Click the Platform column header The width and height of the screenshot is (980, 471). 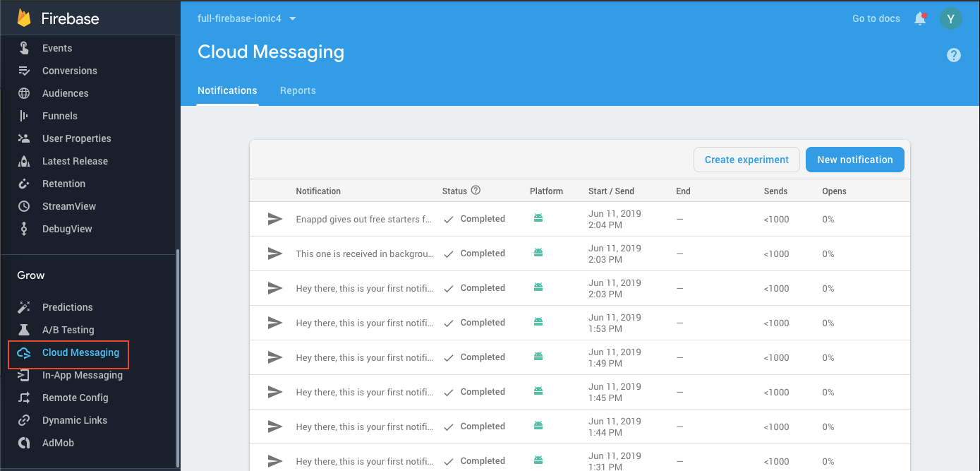pyautogui.click(x=546, y=191)
